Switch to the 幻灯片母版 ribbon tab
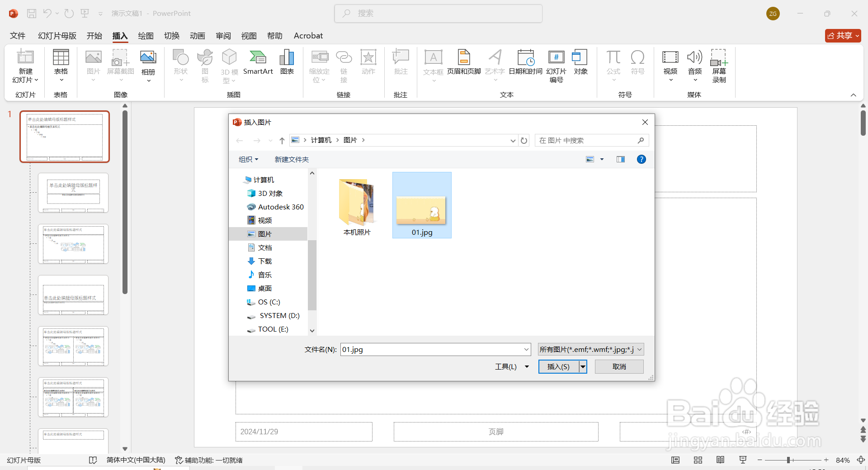This screenshot has width=868, height=470. (x=57, y=36)
